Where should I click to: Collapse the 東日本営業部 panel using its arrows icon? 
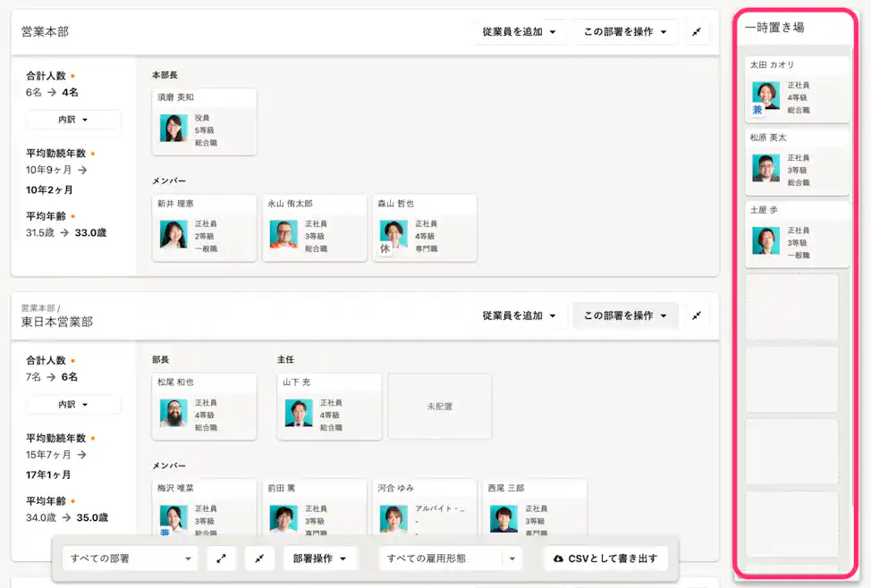pos(697,315)
